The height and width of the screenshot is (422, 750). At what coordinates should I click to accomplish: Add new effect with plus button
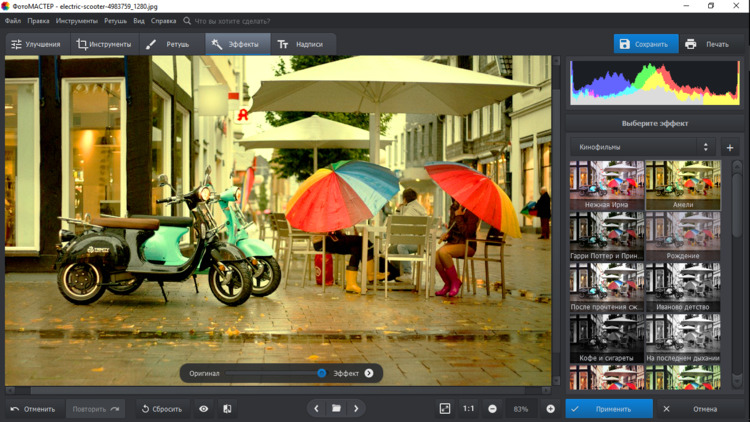point(730,148)
